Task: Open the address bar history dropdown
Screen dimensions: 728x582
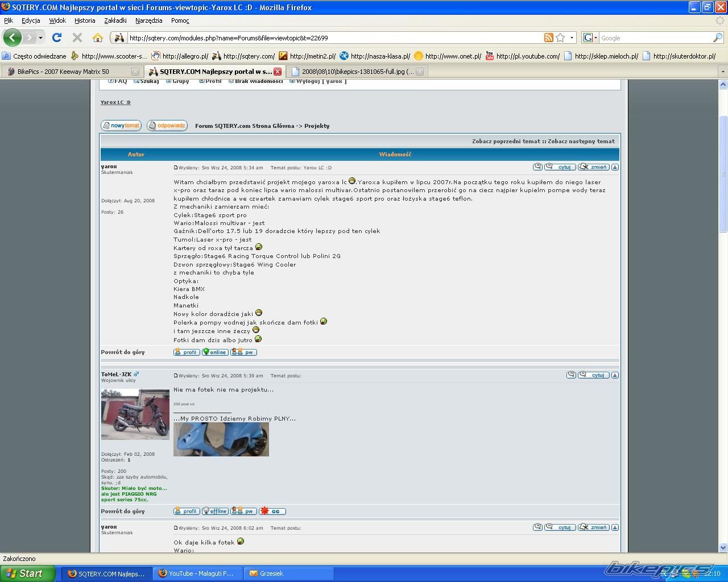Action: (572, 38)
